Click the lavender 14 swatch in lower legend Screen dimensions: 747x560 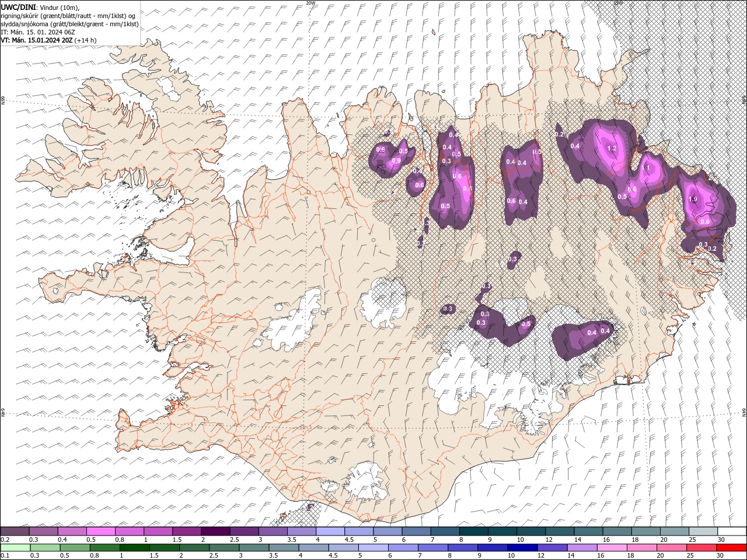(x=581, y=548)
